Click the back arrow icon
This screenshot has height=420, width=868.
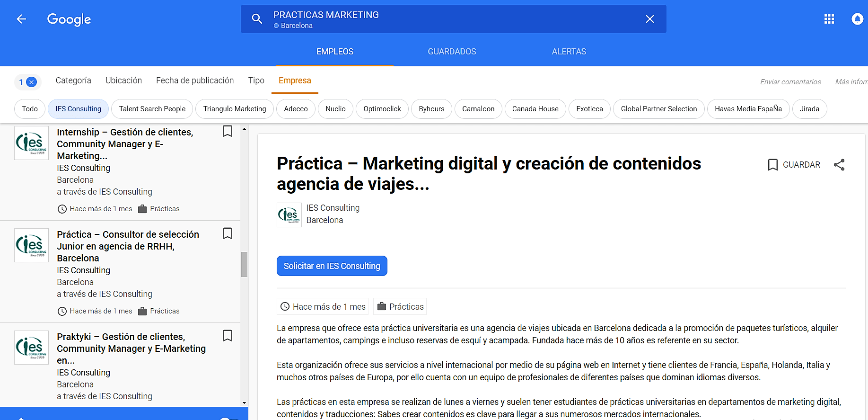pos(21,19)
